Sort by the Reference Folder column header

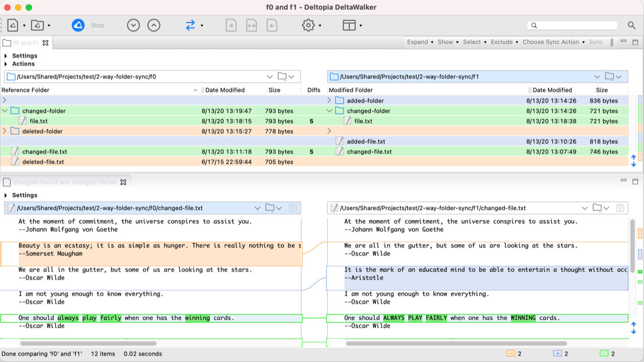pyautogui.click(x=101, y=90)
